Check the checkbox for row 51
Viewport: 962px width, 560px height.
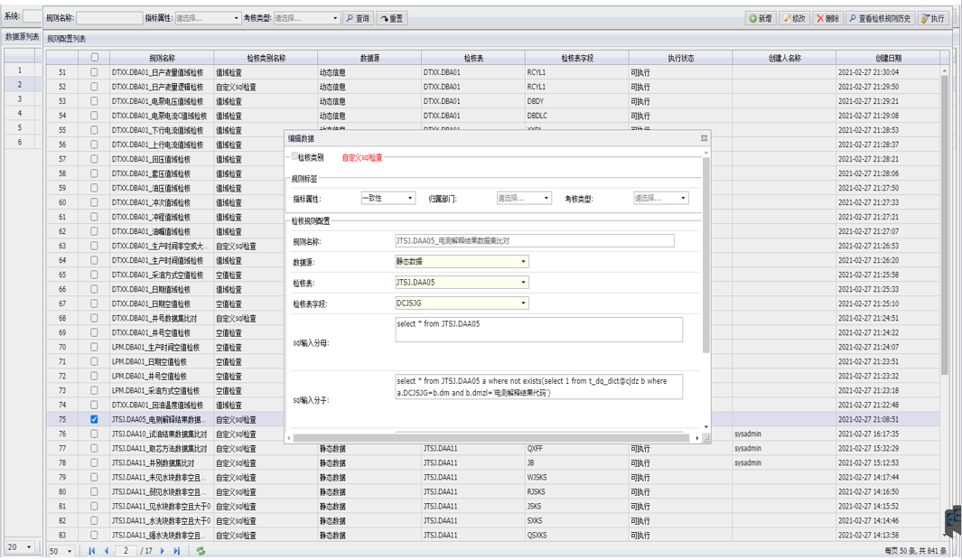pyautogui.click(x=94, y=71)
